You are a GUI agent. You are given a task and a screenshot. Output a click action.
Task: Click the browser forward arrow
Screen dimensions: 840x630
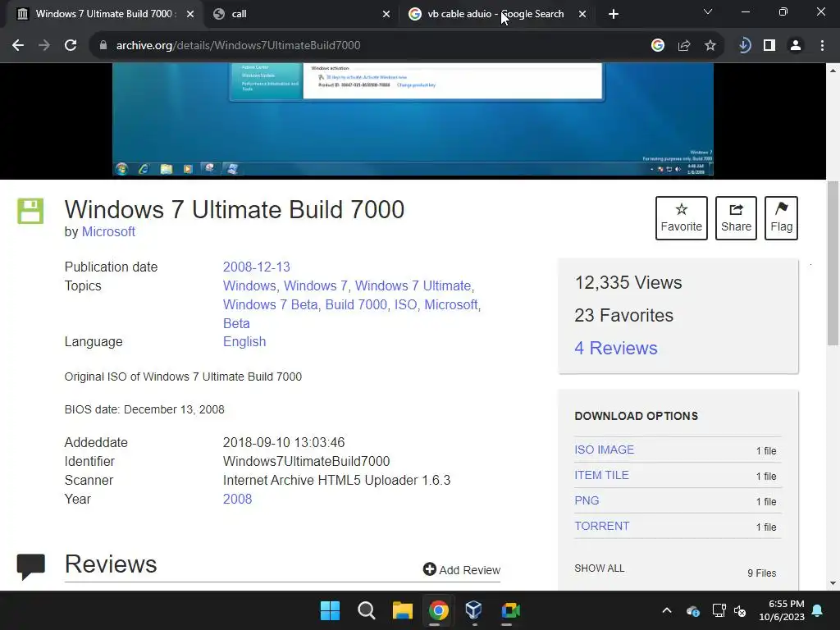click(x=44, y=46)
